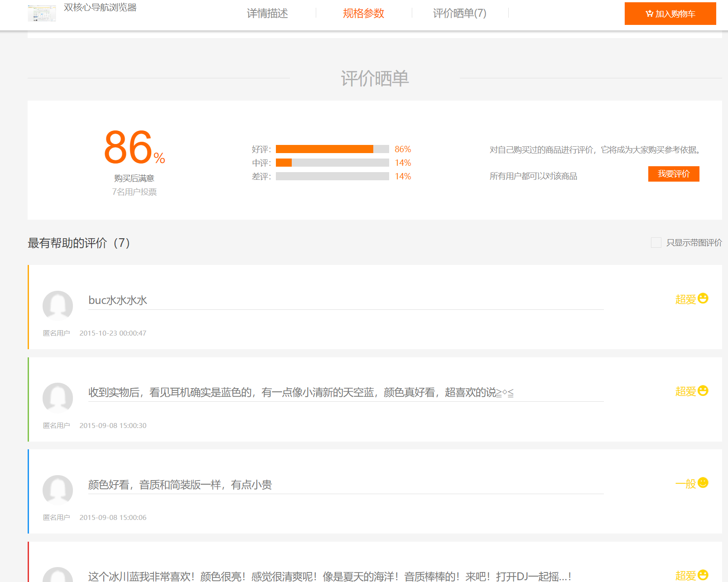Screen dimensions: 728x582
Task: Click the 7名用户投票 text
Action: pyautogui.click(x=135, y=192)
